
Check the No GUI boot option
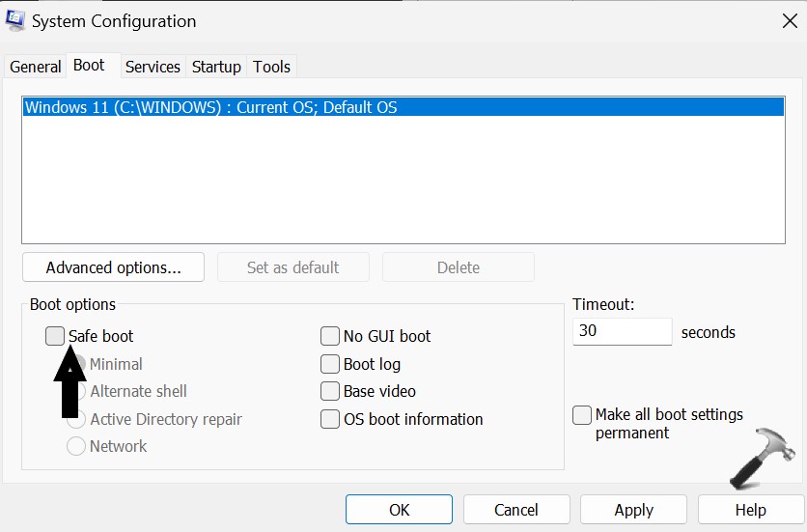(x=330, y=336)
